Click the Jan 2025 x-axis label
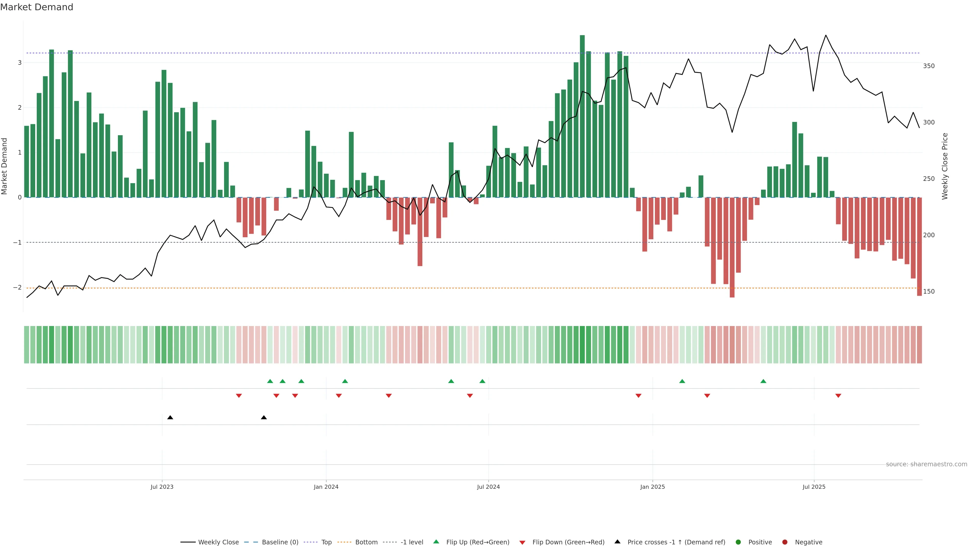The width and height of the screenshot is (980, 551). click(653, 487)
